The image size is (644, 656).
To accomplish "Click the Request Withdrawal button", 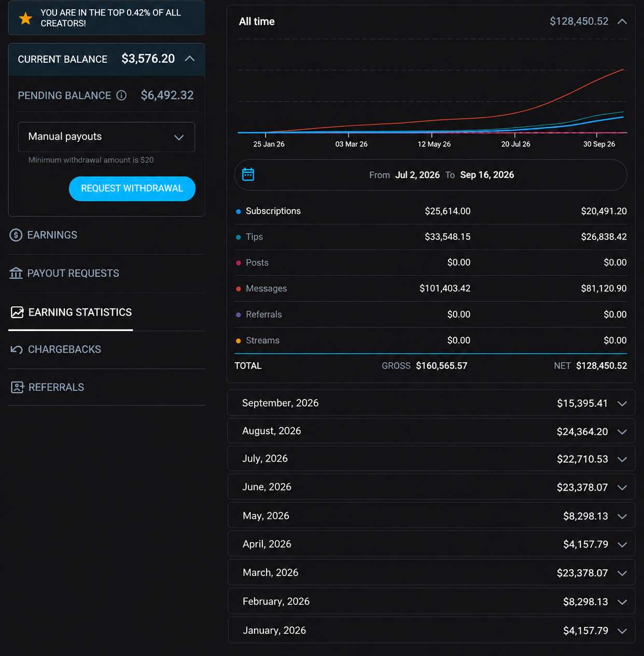I will point(132,189).
